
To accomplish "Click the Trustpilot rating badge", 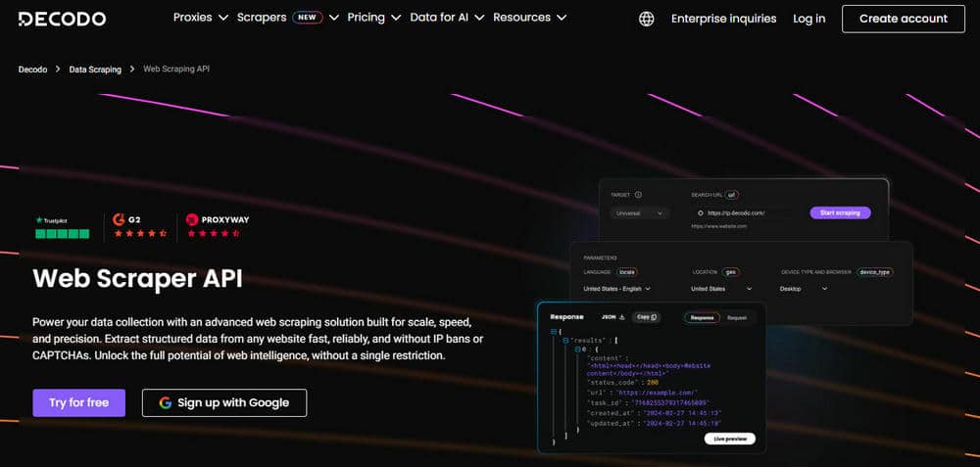I will coord(62,227).
